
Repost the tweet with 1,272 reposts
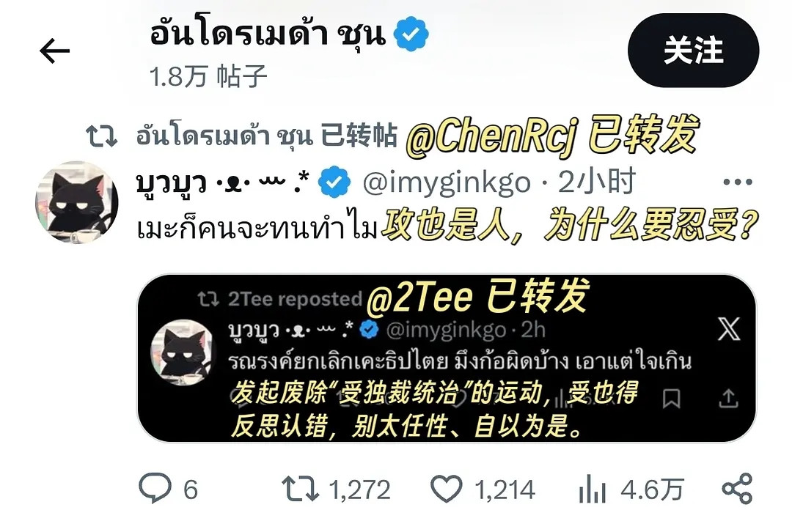(x=301, y=489)
